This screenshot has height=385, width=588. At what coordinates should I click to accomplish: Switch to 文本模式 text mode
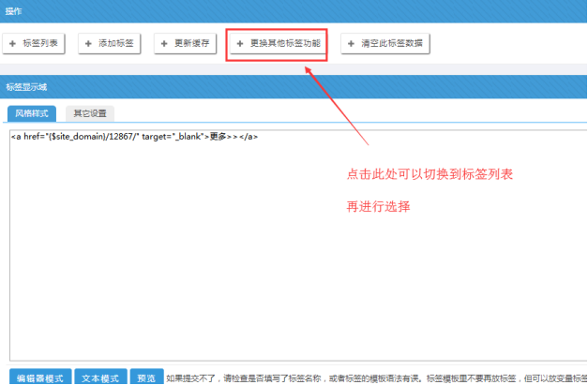pos(99,378)
